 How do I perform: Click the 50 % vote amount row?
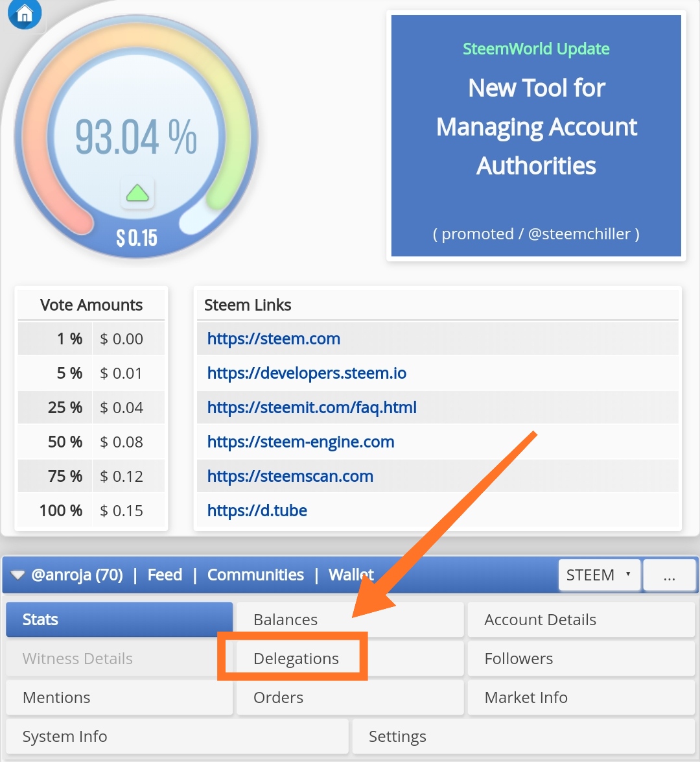point(91,442)
